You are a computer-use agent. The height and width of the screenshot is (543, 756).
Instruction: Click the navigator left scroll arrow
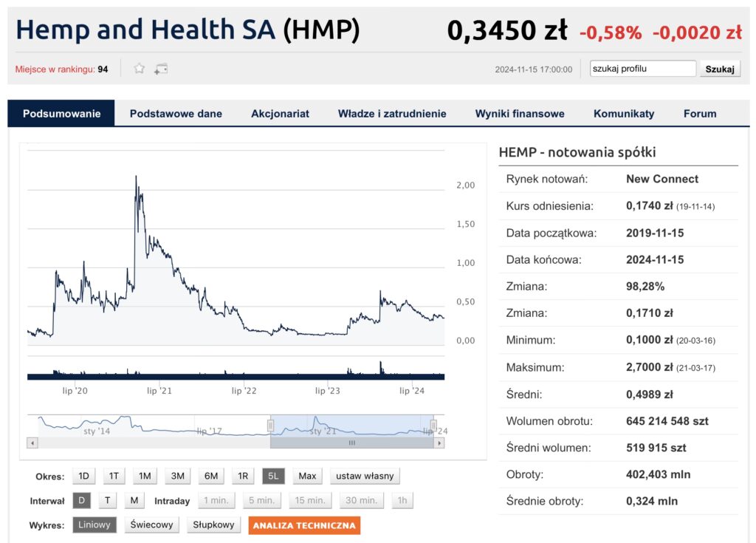tap(32, 443)
